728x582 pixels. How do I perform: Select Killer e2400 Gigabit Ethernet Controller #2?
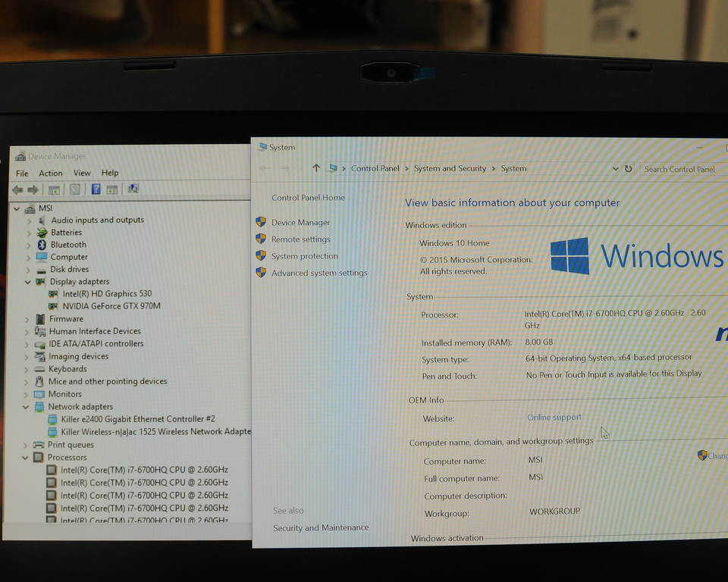point(138,419)
